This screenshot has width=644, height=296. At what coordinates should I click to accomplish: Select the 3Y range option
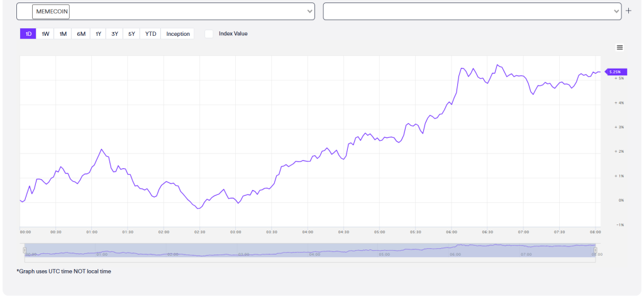(x=114, y=34)
